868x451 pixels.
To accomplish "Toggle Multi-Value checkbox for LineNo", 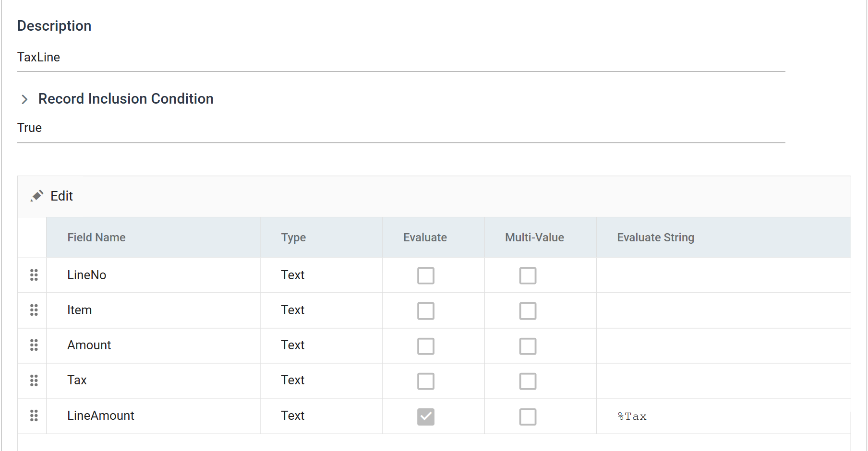I will 528,276.
